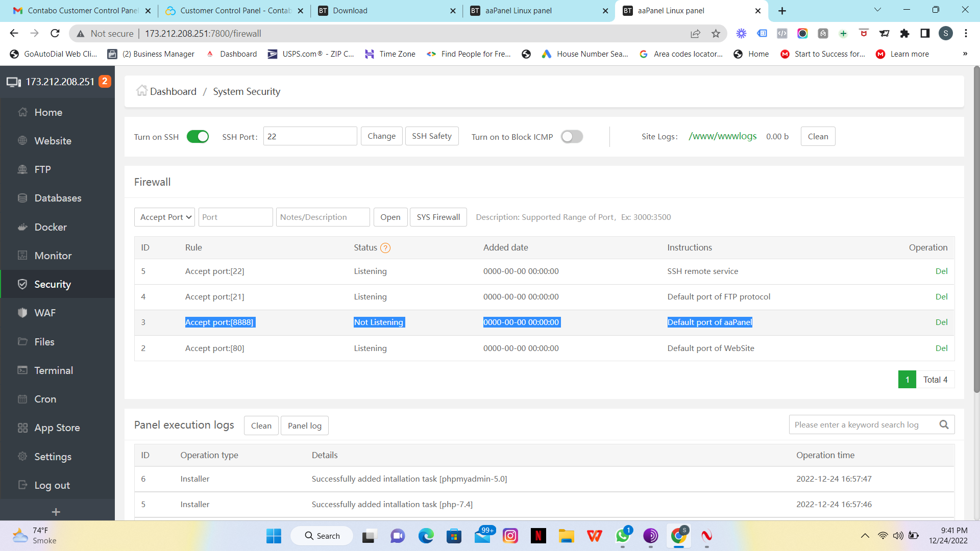
Task: Open Netflix from the Windows taskbar
Action: 538,536
